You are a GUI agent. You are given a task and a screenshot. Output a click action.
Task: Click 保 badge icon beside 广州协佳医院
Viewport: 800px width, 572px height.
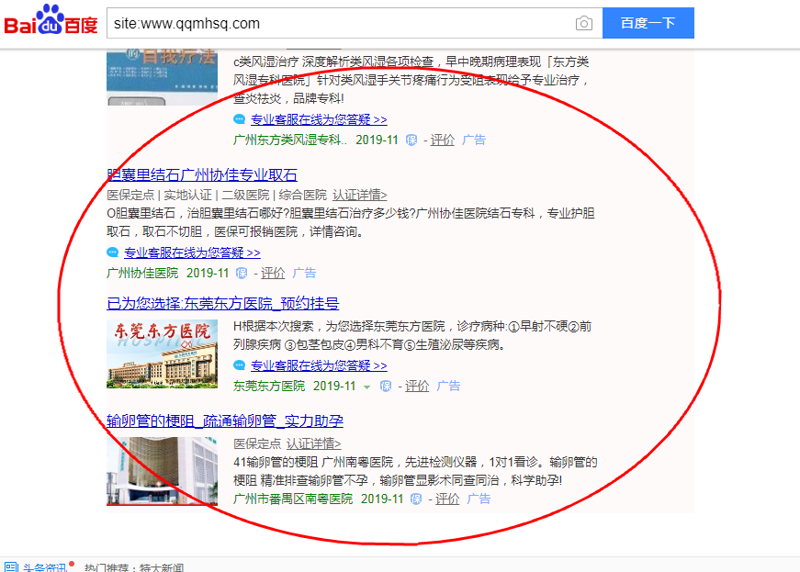click(241, 273)
